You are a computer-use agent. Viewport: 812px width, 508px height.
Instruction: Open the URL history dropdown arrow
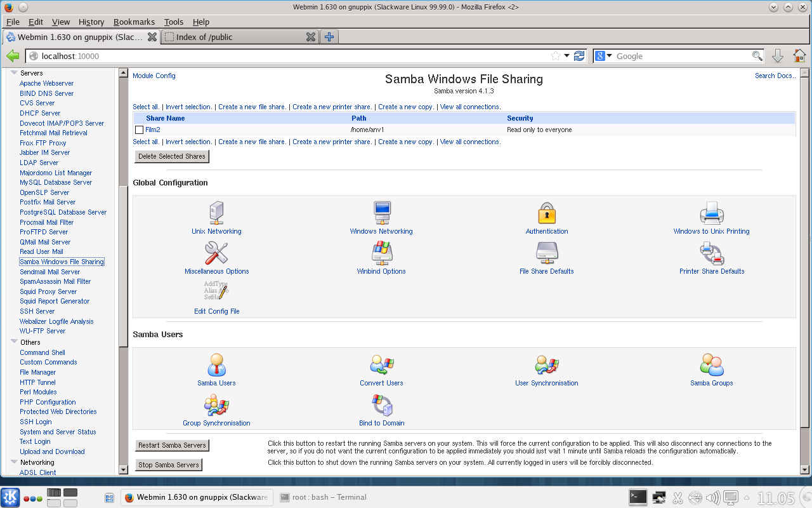566,56
